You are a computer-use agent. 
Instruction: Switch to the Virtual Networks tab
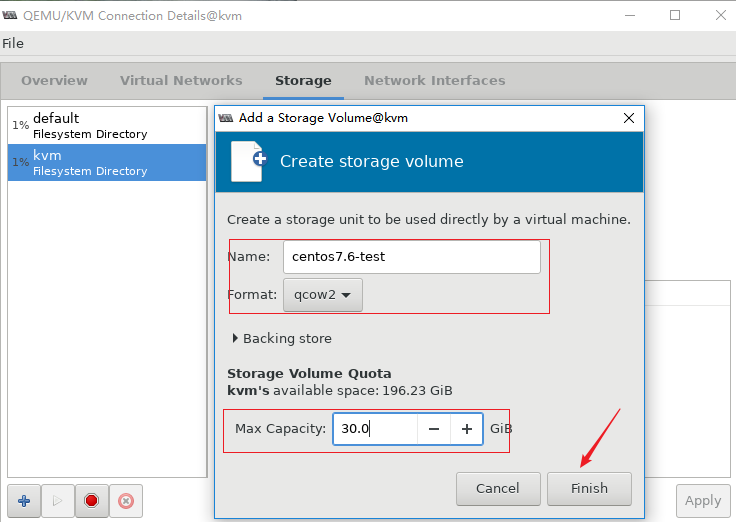(x=181, y=81)
